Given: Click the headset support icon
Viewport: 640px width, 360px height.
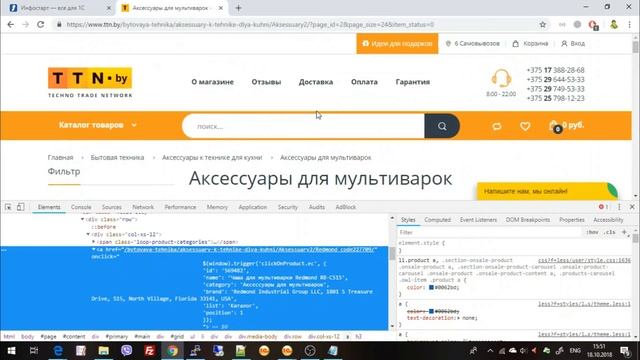Looking at the screenshot, I should point(501,78).
